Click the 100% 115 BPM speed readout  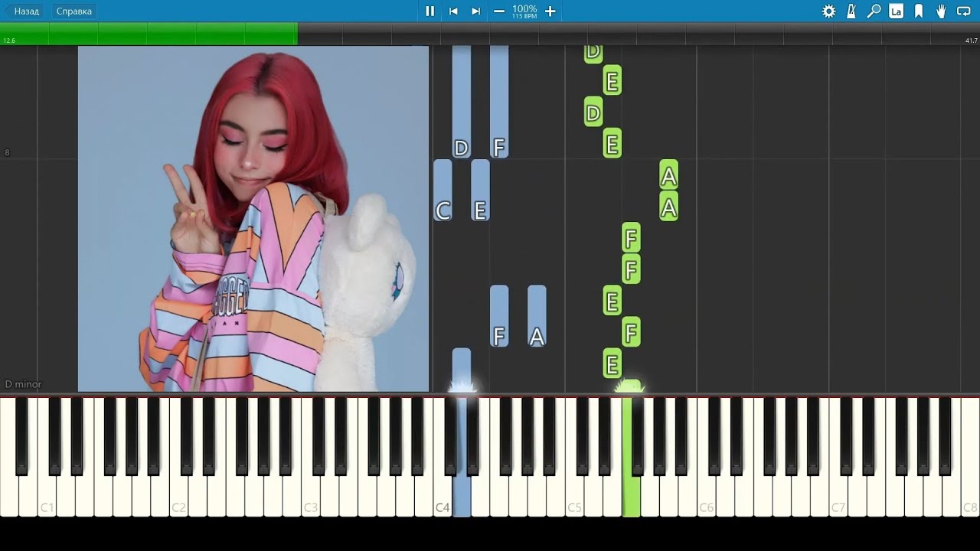[524, 11]
